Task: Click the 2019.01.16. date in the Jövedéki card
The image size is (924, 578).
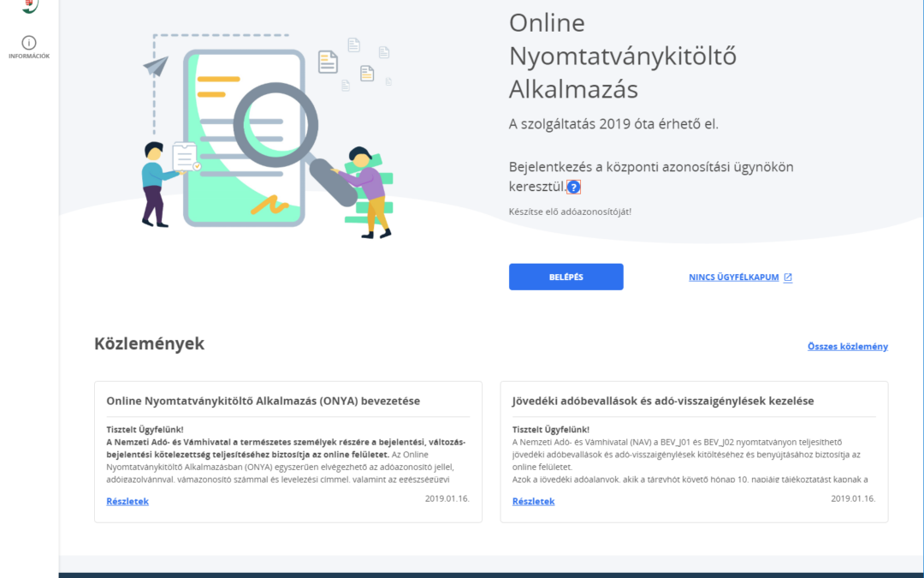Action: tap(853, 498)
